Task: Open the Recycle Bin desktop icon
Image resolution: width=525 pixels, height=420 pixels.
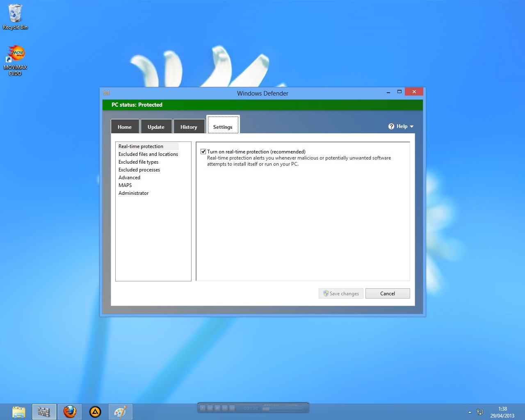Action: 15,17
